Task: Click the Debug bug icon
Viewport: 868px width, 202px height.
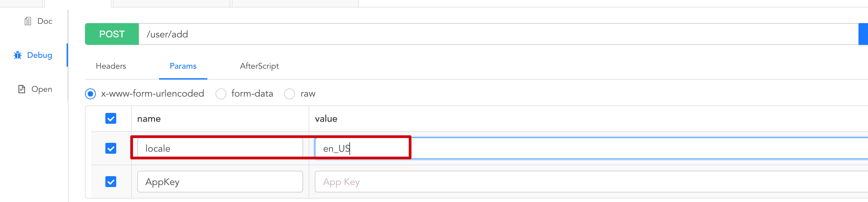Action: [18, 55]
